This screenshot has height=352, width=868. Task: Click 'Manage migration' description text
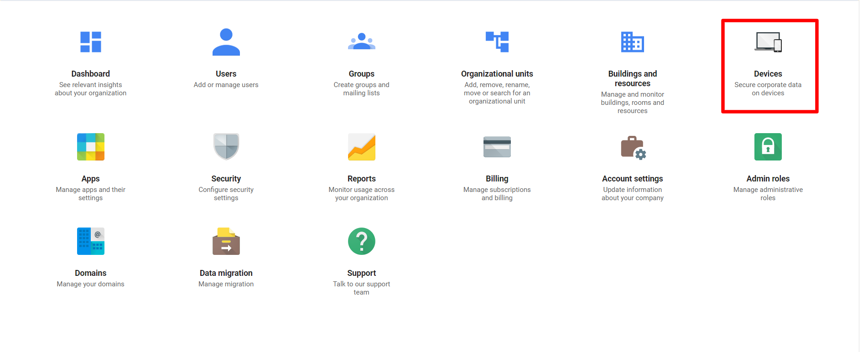click(x=226, y=284)
